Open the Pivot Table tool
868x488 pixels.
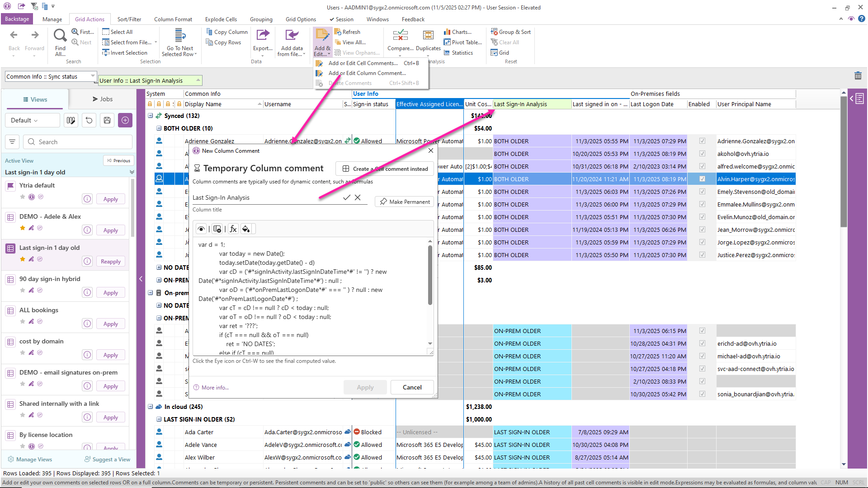pyautogui.click(x=463, y=42)
